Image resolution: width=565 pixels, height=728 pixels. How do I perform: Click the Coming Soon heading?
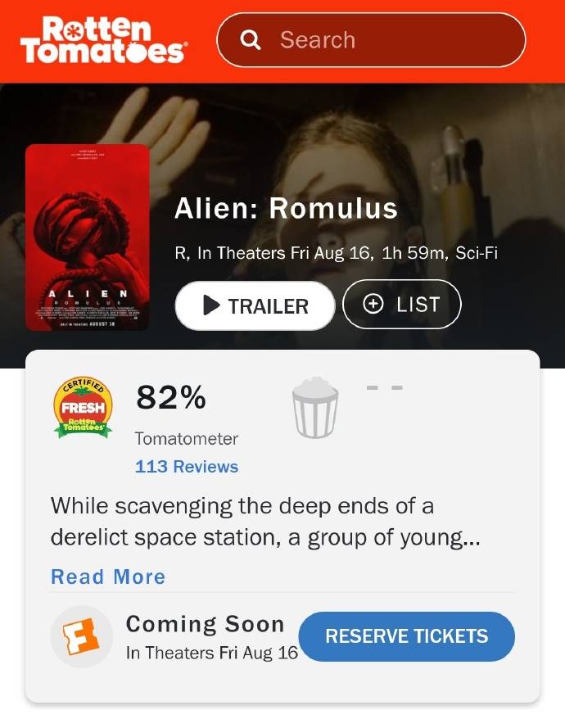click(206, 623)
